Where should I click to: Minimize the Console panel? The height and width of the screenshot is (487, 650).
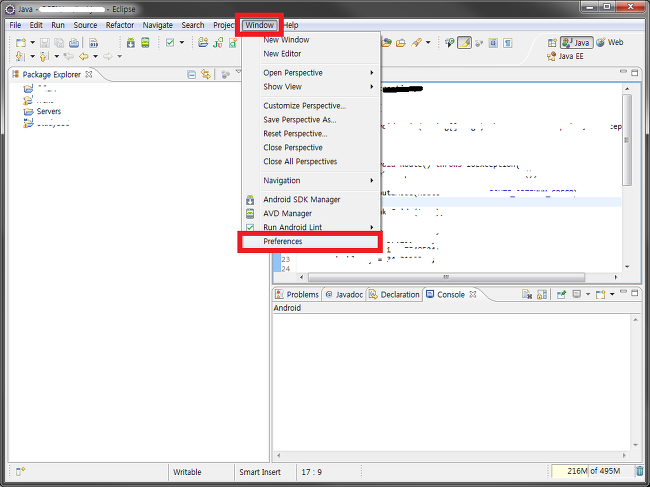(623, 292)
